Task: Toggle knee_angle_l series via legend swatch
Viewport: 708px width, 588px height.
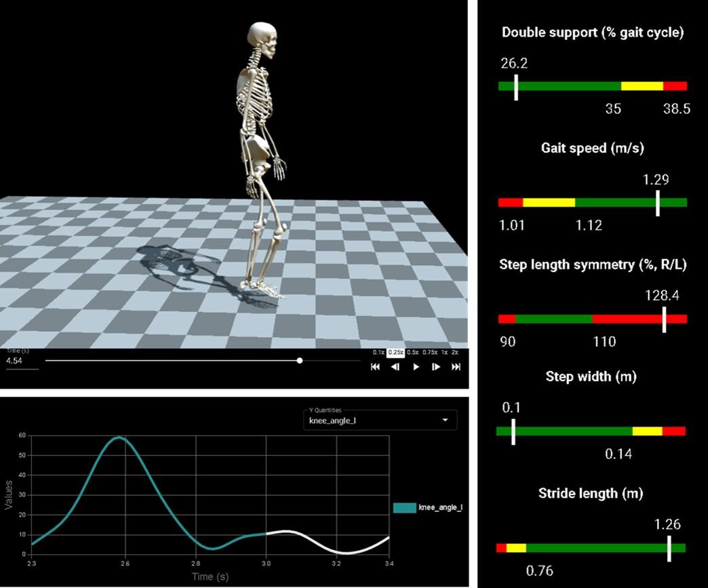Action: pos(404,507)
